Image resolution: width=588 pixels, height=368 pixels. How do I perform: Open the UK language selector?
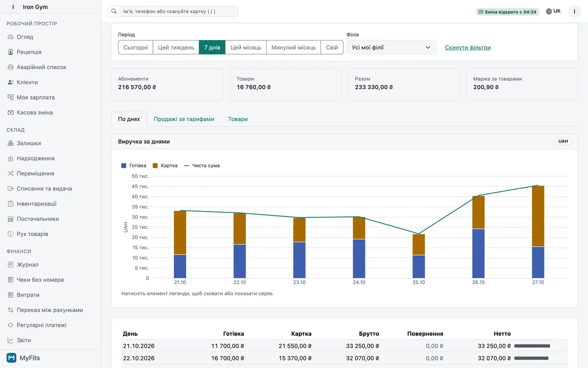pos(553,11)
